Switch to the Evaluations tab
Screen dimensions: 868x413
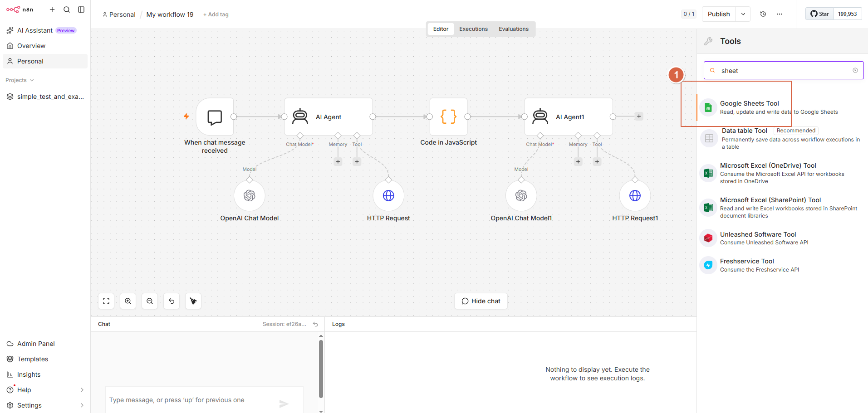pyautogui.click(x=514, y=29)
